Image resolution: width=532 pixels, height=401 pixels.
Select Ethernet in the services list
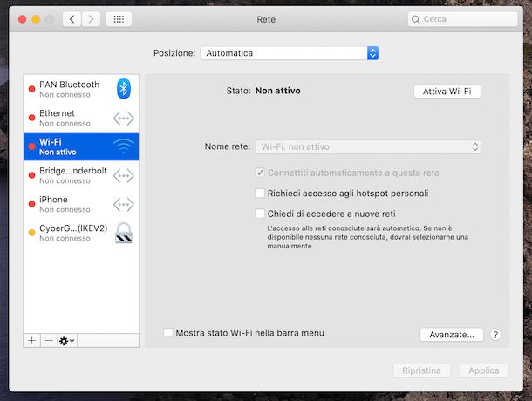[81, 118]
